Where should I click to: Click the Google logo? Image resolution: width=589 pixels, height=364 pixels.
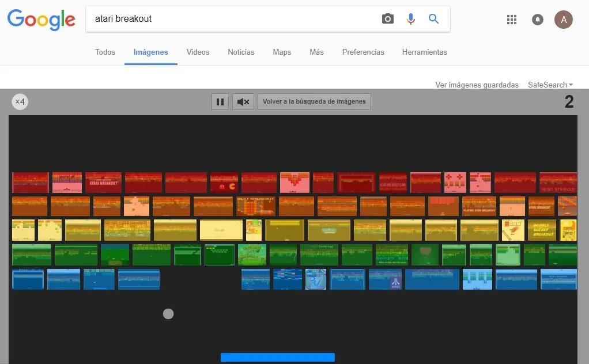pyautogui.click(x=41, y=20)
